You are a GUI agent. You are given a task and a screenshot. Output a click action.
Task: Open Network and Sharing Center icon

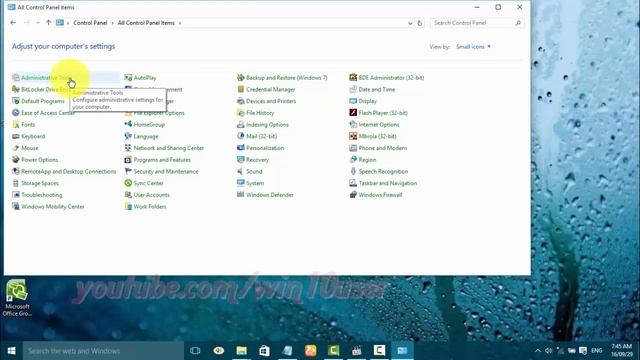coord(128,148)
